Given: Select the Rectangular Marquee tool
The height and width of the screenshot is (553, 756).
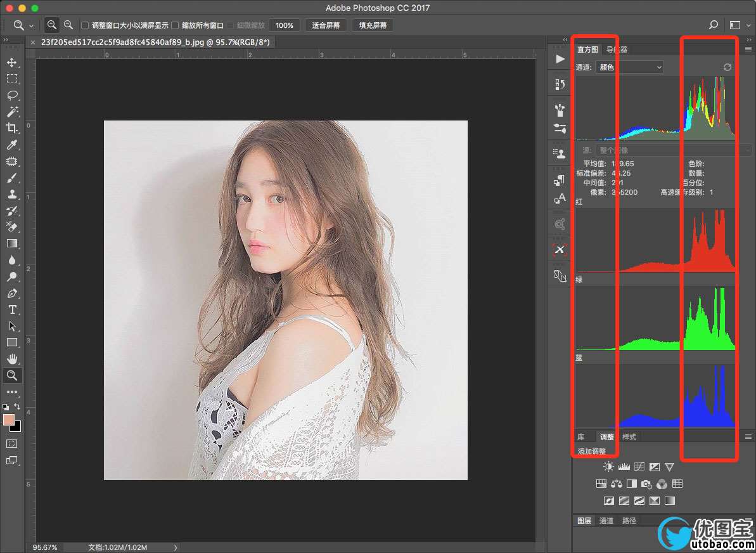Looking at the screenshot, I should click(12, 79).
